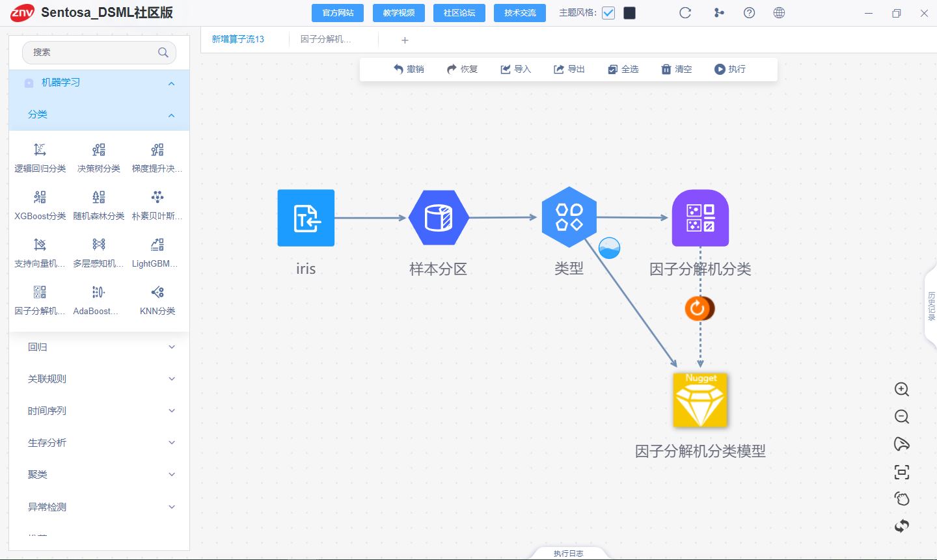Select the 支持向量机 operator icon
This screenshot has height=560, width=937.
pos(40,245)
